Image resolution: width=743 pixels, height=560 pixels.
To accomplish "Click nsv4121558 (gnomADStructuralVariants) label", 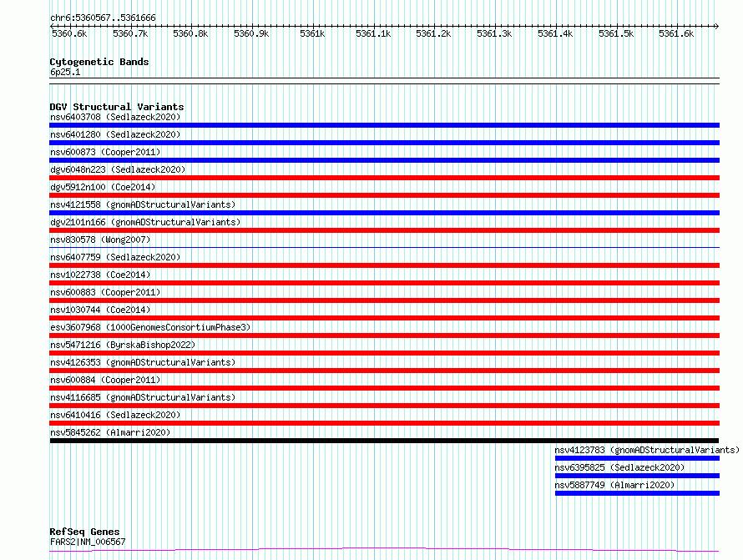I will point(143,204).
